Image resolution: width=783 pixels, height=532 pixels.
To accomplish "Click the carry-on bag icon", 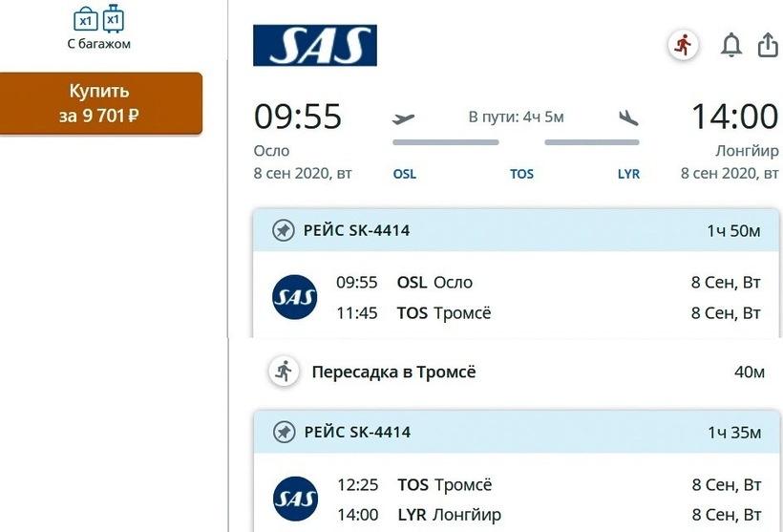I will pos(85,20).
